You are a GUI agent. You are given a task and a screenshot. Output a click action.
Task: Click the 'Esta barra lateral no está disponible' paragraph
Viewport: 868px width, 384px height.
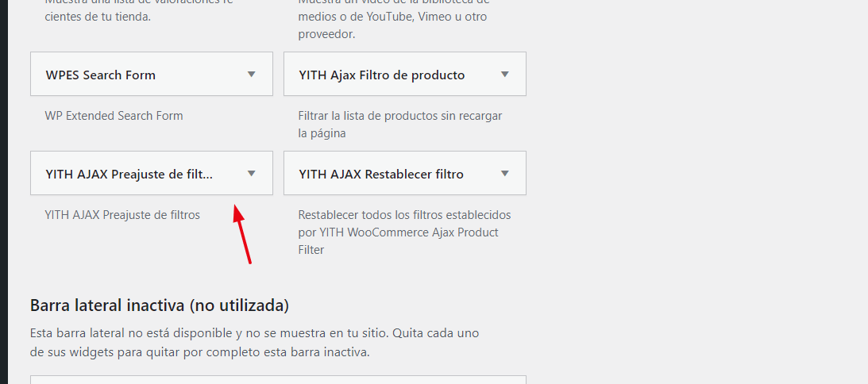[255, 343]
